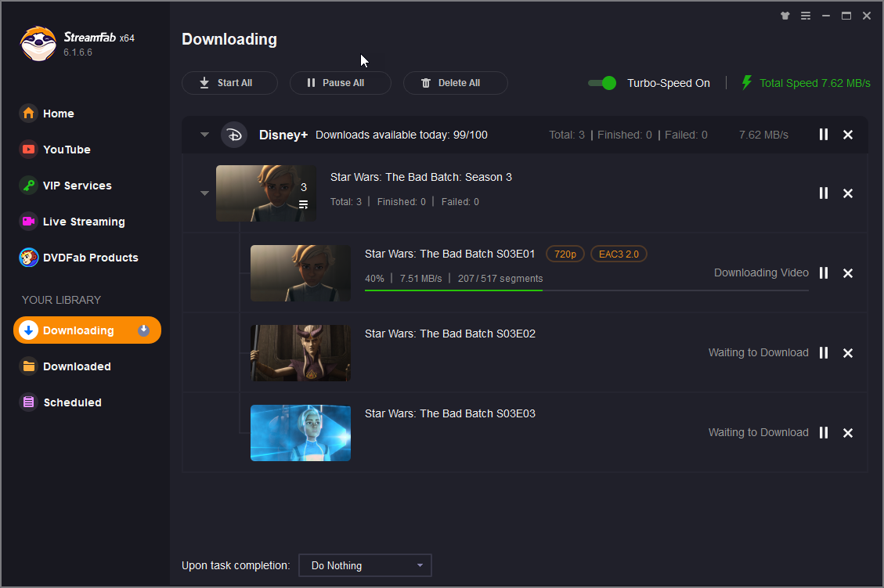Minimize the StreamFab window
The width and height of the screenshot is (884, 588).
[826, 16]
